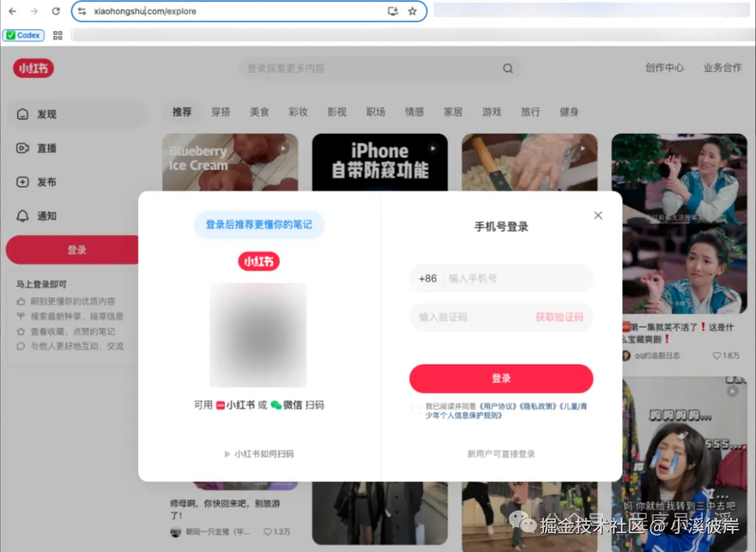Viewport: 756px width, 552px height.
Task: Click the search magnifier icon
Action: click(x=507, y=69)
